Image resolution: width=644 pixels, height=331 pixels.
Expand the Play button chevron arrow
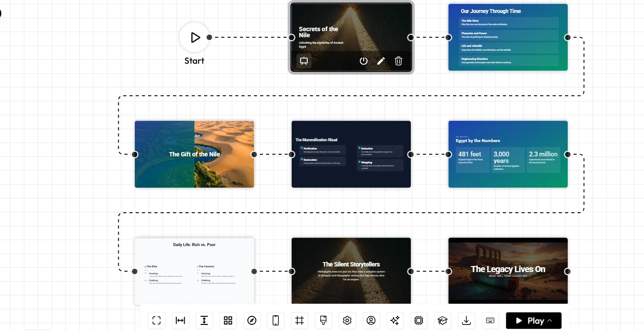click(550, 321)
